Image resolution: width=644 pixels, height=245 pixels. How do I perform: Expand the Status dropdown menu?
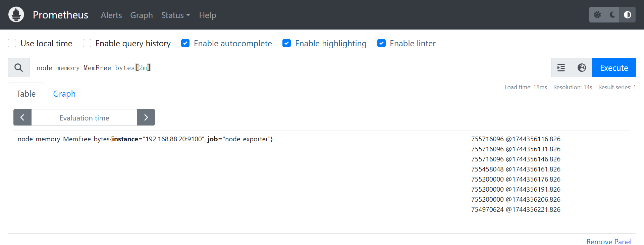[175, 15]
